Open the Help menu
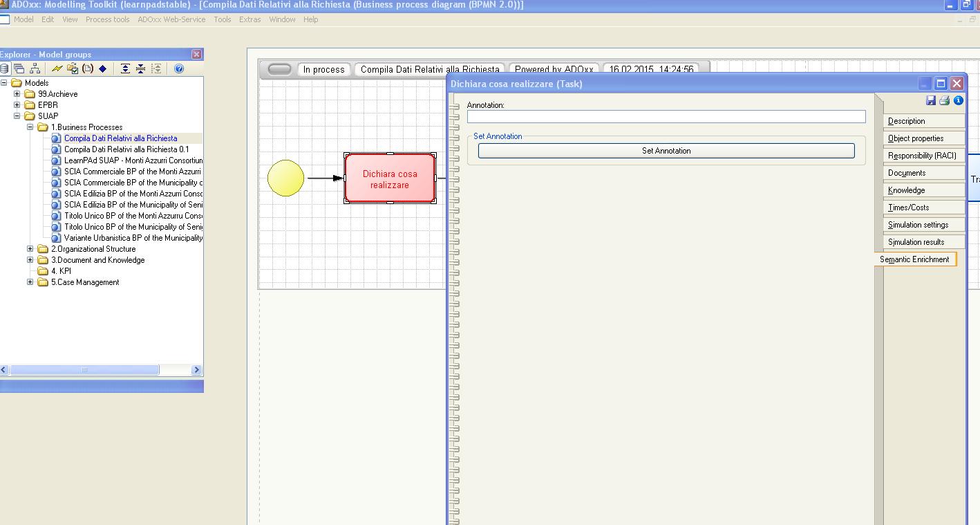980x525 pixels. 311,19
